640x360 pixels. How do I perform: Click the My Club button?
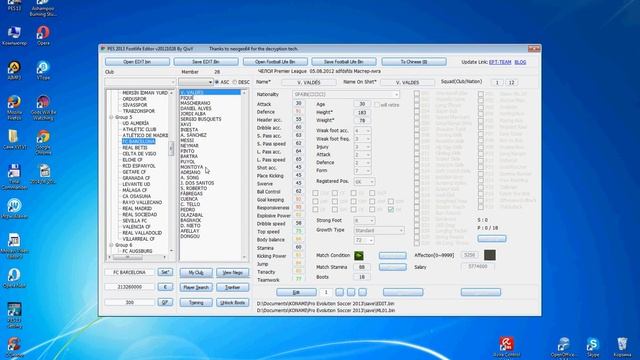(x=196, y=272)
